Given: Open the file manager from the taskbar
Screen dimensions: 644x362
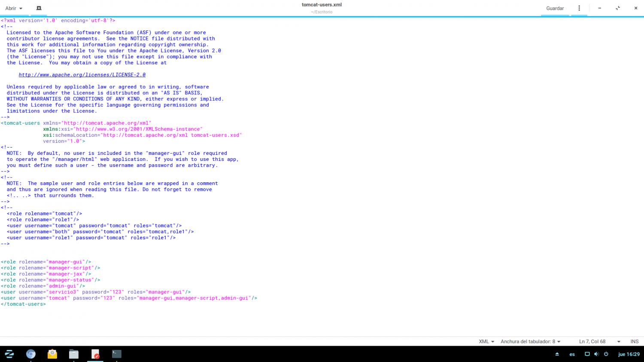Looking at the screenshot, I should [x=74, y=354].
